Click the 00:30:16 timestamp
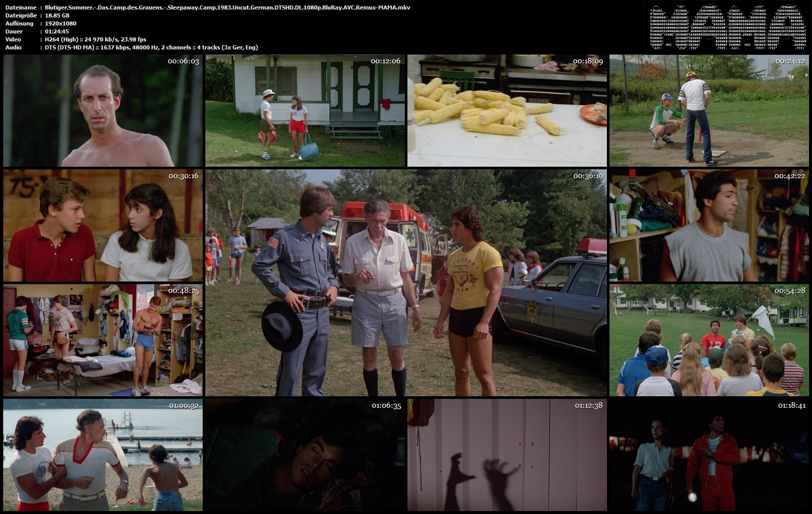The width and height of the screenshot is (812, 514). pos(183,176)
